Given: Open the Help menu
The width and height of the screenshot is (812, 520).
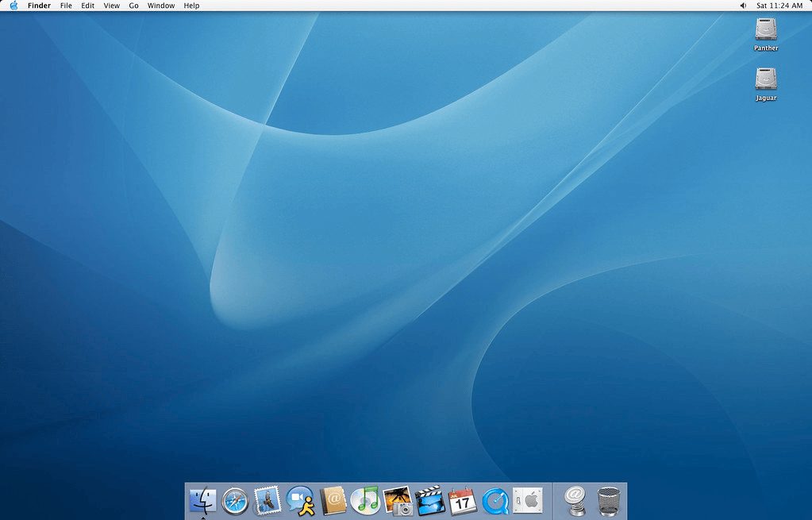Looking at the screenshot, I should (191, 6).
